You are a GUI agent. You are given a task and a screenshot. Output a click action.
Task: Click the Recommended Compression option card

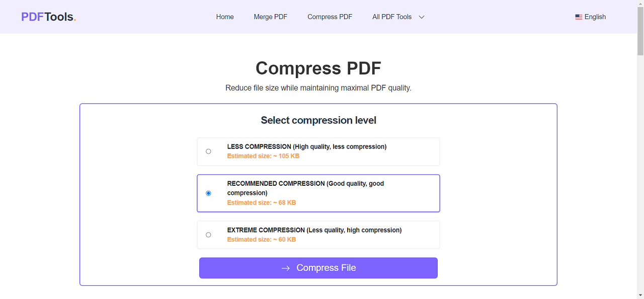click(318, 193)
